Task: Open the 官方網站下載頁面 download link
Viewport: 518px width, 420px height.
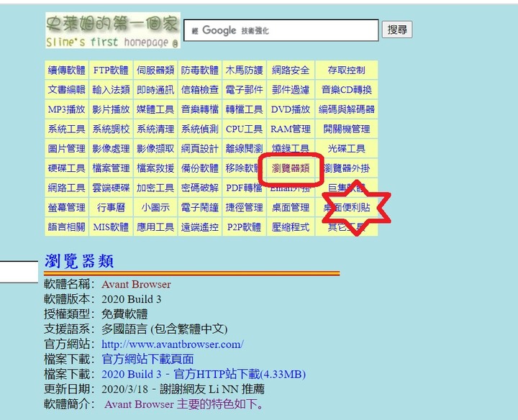Action: (147, 360)
